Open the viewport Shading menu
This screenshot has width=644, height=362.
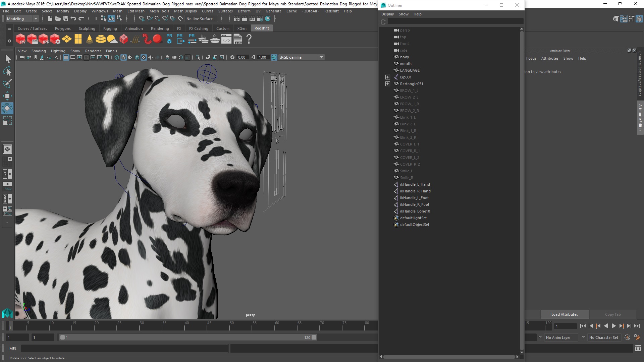pos(39,51)
